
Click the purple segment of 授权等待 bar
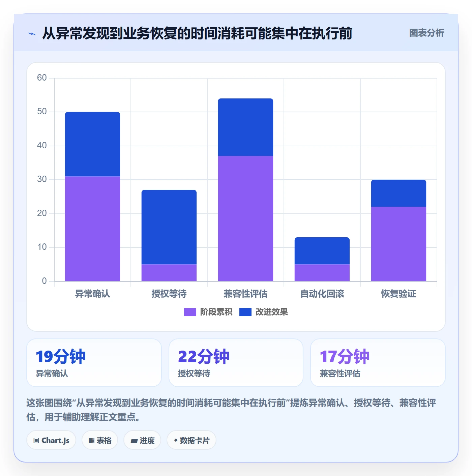click(x=169, y=273)
